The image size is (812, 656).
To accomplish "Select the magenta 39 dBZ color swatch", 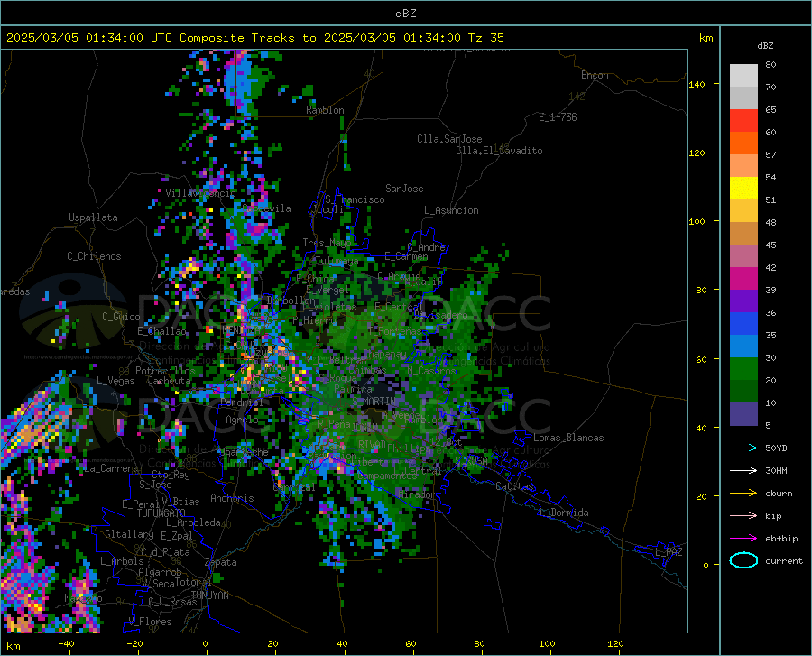I will point(743,279).
